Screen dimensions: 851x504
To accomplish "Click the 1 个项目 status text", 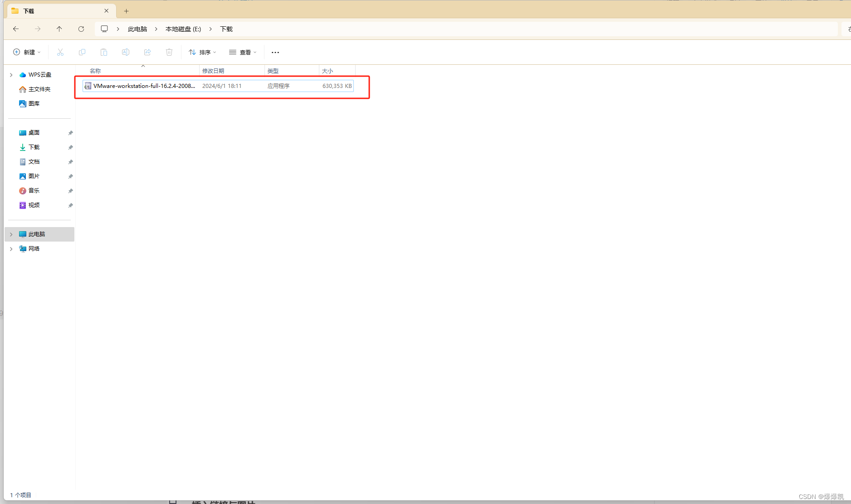I will (21, 495).
